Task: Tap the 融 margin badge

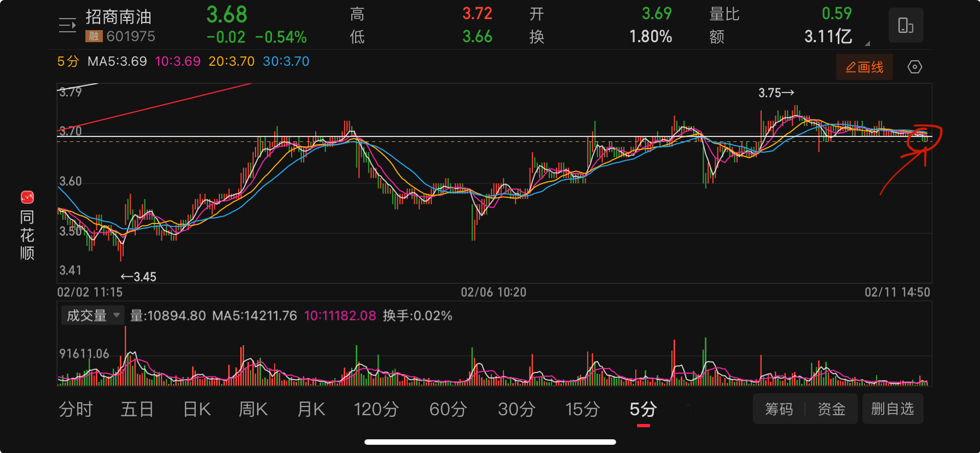Action: click(94, 37)
